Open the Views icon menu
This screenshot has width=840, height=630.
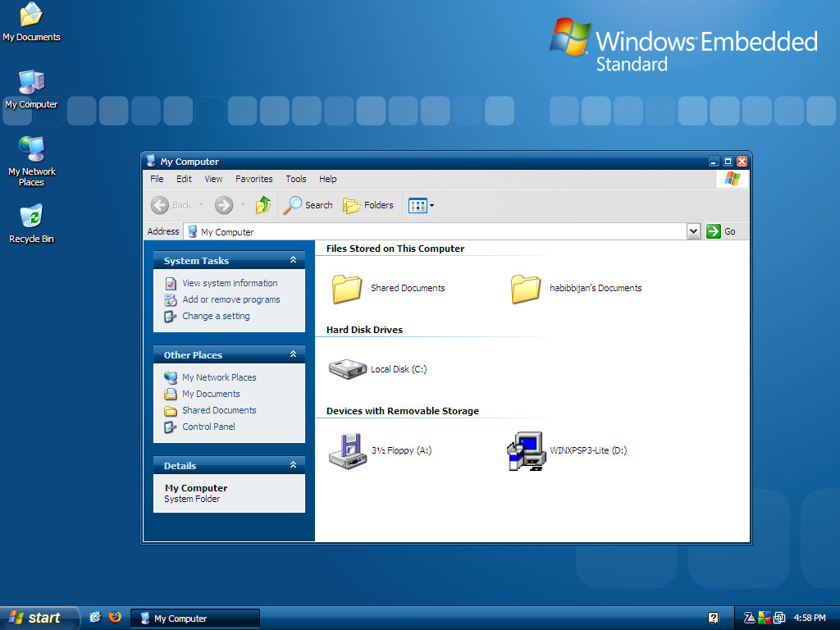421,205
